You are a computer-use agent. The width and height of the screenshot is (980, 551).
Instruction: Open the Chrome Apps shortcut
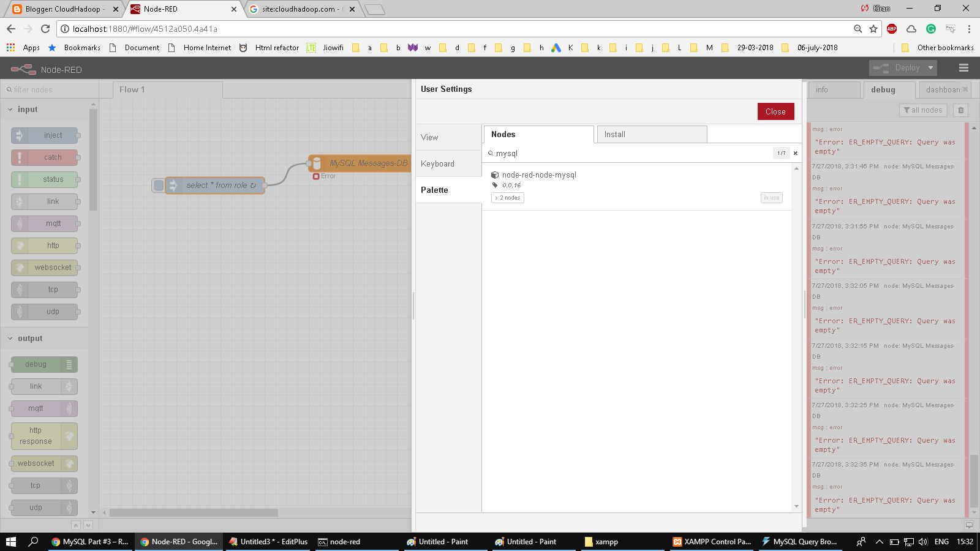point(23,48)
